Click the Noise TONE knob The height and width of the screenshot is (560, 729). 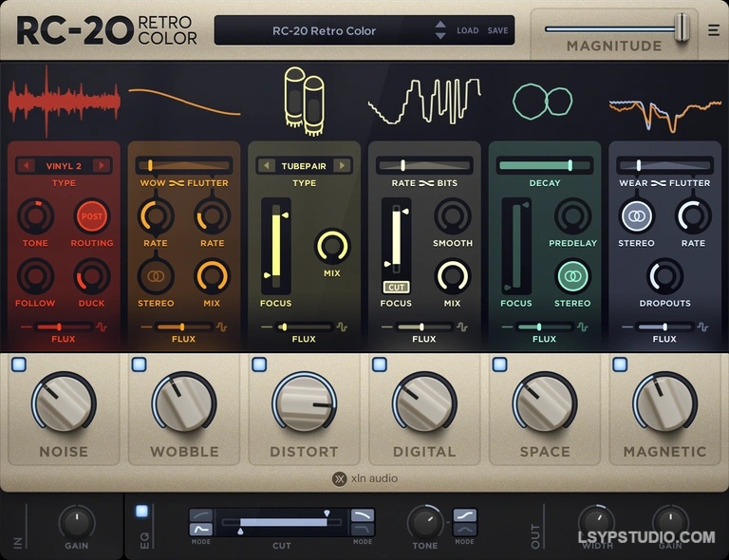click(35, 216)
